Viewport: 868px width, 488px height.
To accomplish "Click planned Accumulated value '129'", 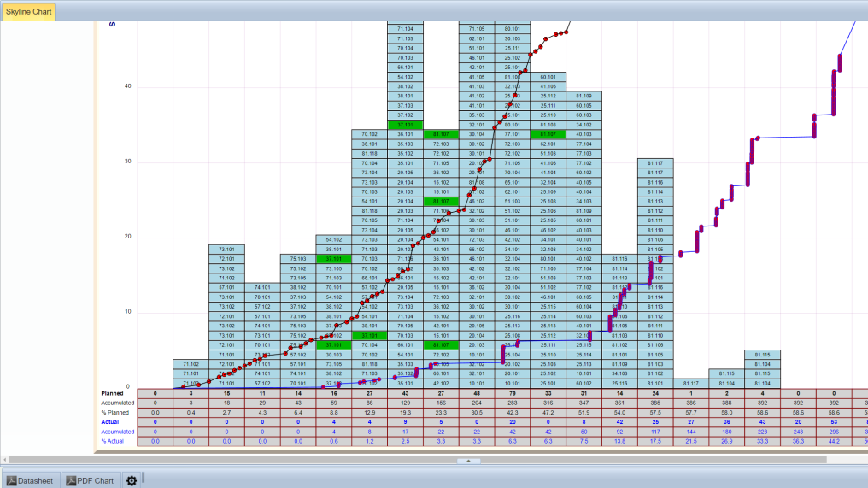I will (x=405, y=403).
